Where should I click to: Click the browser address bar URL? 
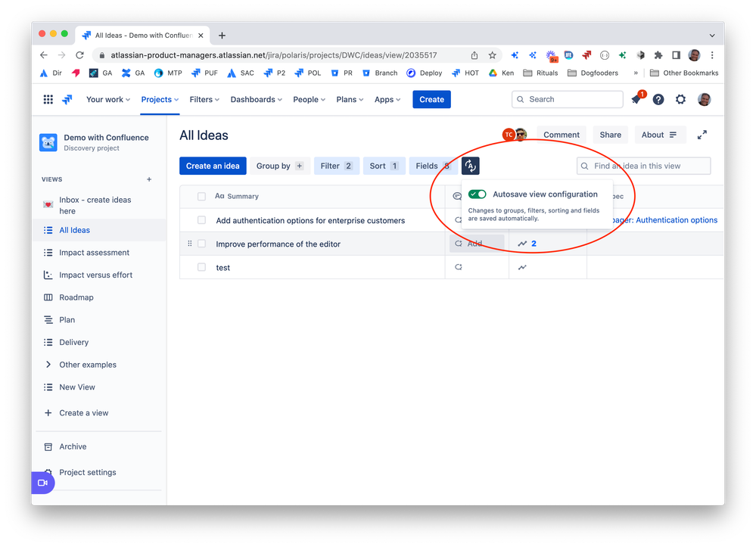click(x=274, y=55)
